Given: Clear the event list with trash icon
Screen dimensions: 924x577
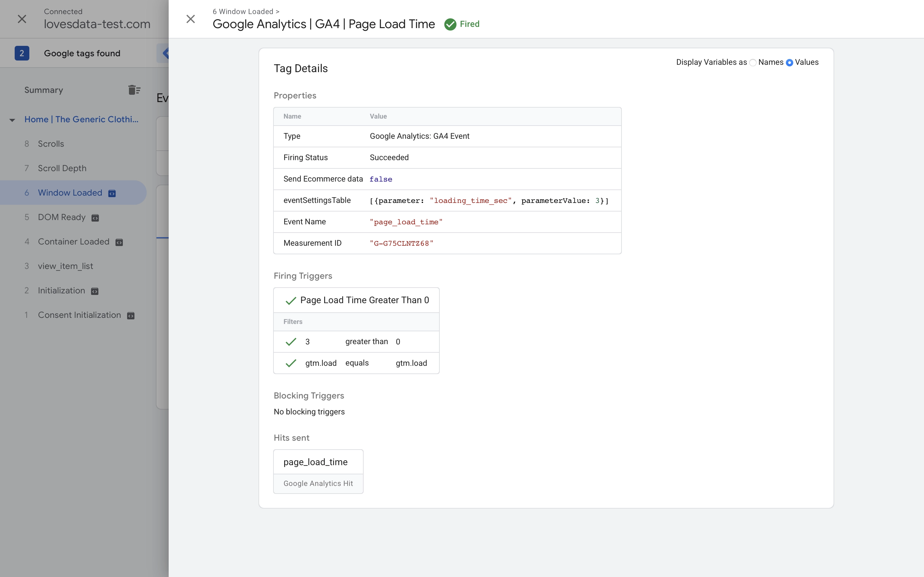Looking at the screenshot, I should pyautogui.click(x=134, y=90).
